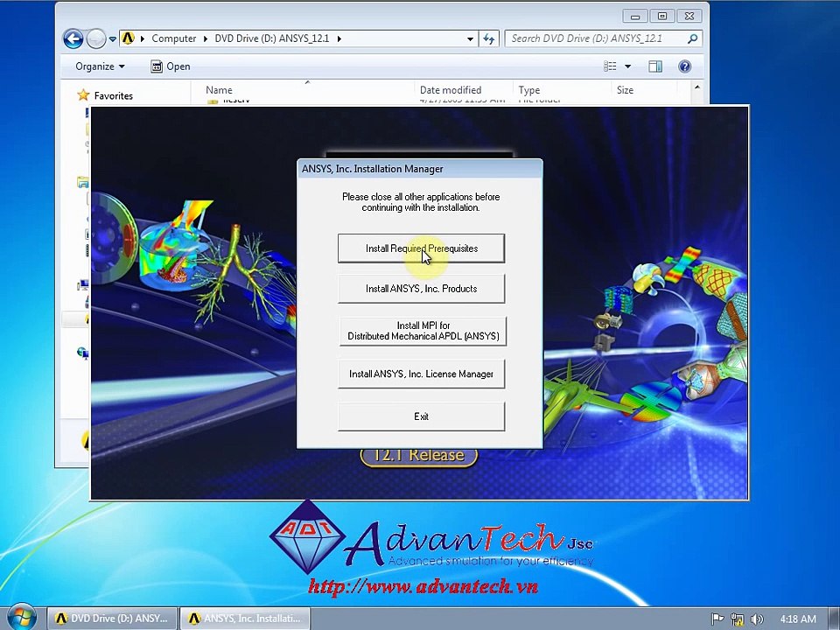The image size is (840, 630).
Task: Click Install MPI for Distributed Mechanical APDL
Action: click(x=423, y=331)
